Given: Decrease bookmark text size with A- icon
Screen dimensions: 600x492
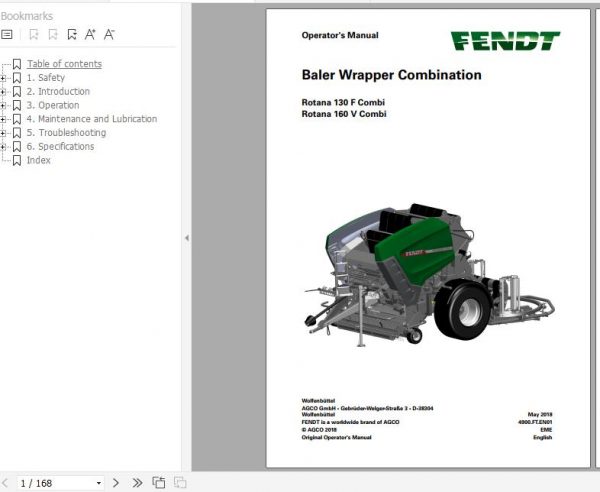Looking at the screenshot, I should point(109,34).
